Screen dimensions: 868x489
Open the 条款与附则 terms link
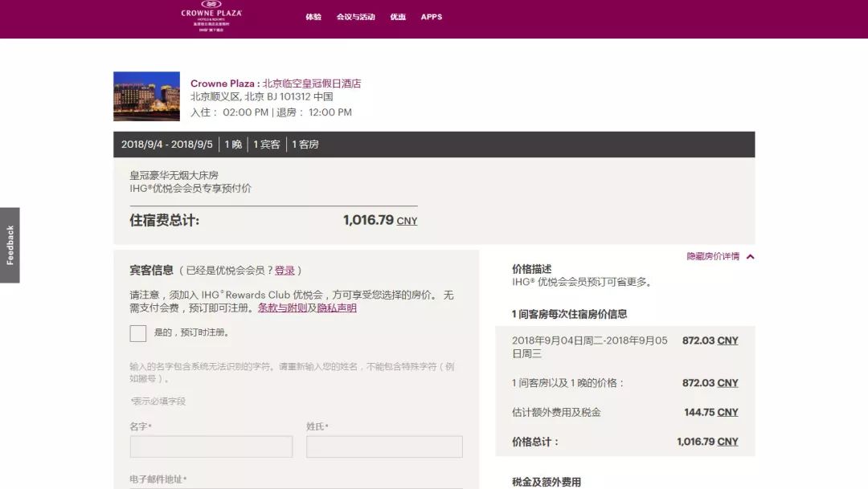281,308
